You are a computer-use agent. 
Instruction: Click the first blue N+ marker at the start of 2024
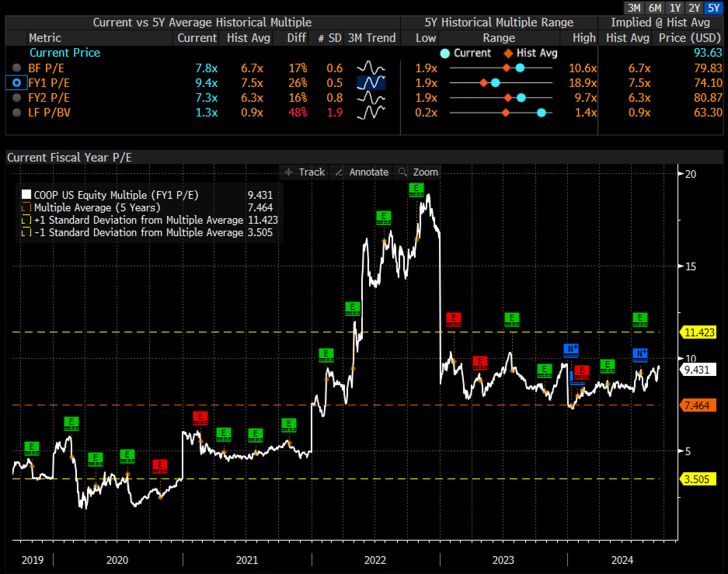(571, 350)
